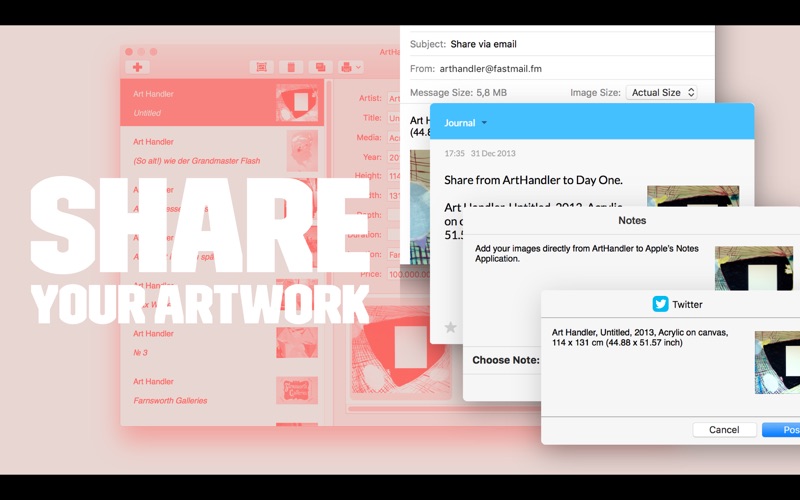Click the Grandmaster Flash artwork thumbnail
The image size is (800, 500).
click(x=302, y=151)
